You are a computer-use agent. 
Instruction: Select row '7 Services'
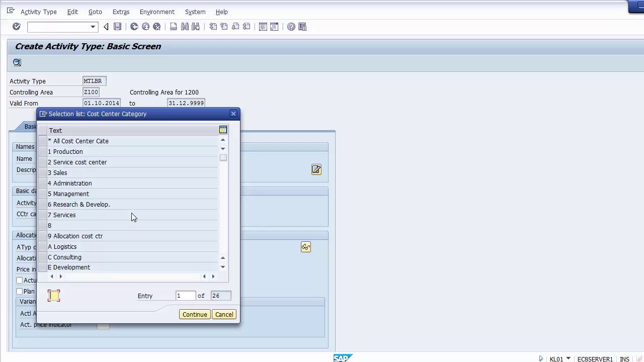point(132,215)
